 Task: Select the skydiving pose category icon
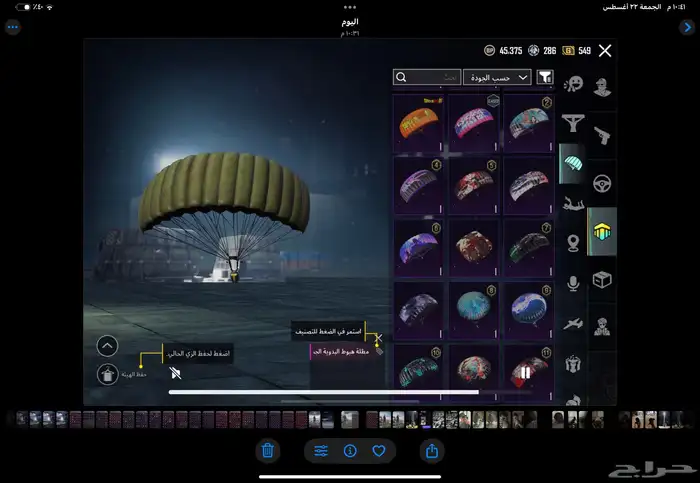point(573,204)
